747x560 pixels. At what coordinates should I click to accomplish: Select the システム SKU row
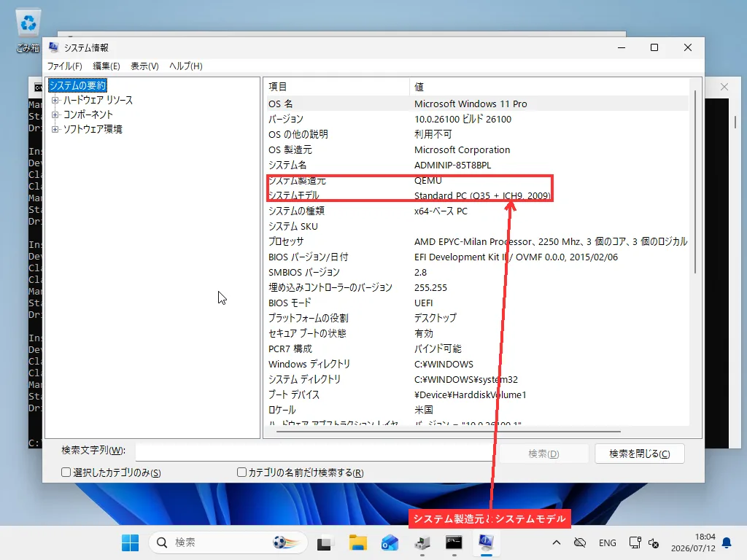click(x=476, y=226)
